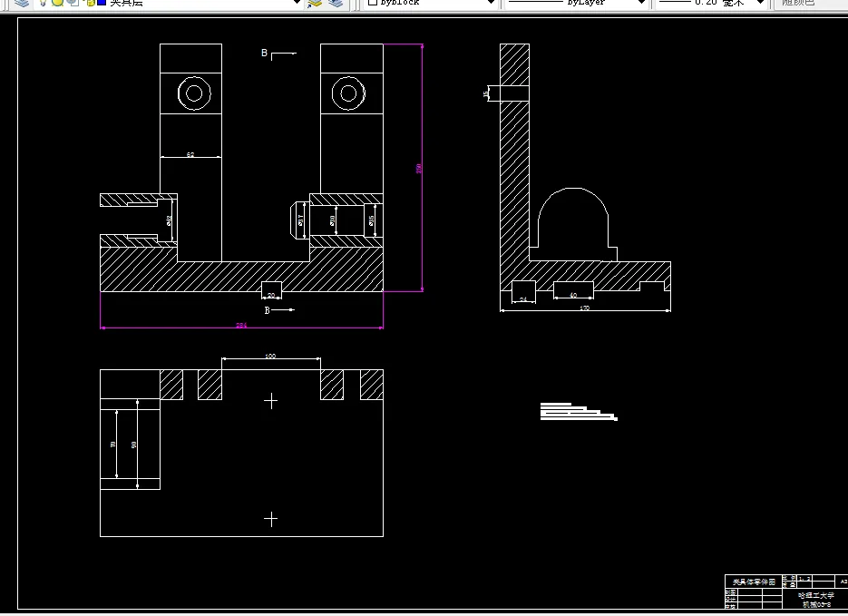Pick the lower B section marker

(267, 310)
